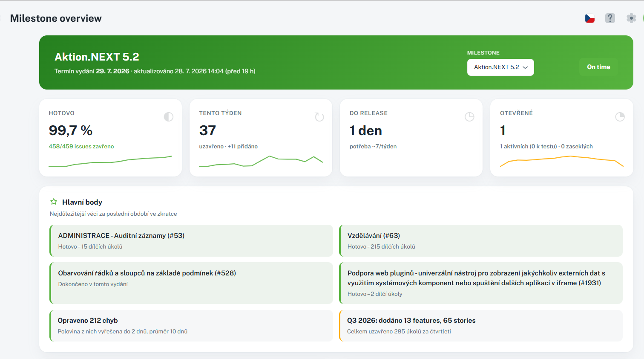
Task: Click the Milestone overview page title
Action: pyautogui.click(x=56, y=18)
